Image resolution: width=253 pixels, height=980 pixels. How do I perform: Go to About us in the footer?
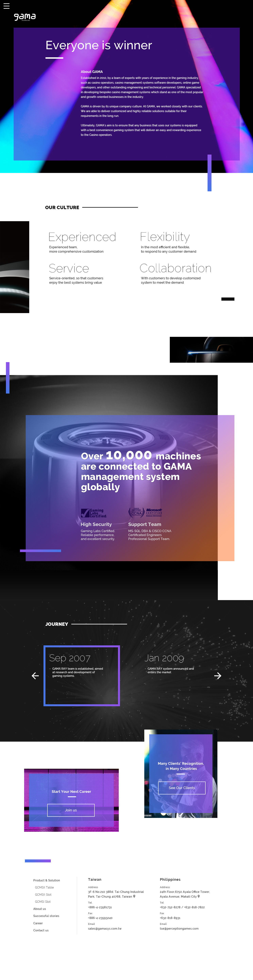40,909
